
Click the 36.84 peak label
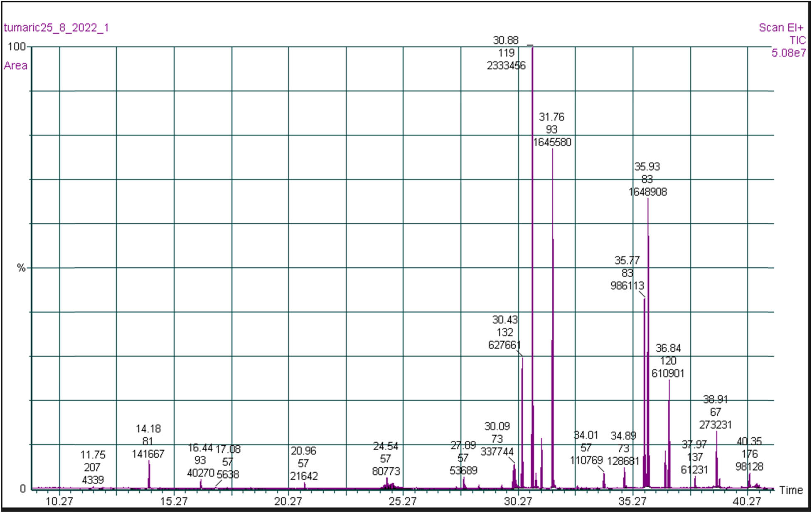[668, 348]
